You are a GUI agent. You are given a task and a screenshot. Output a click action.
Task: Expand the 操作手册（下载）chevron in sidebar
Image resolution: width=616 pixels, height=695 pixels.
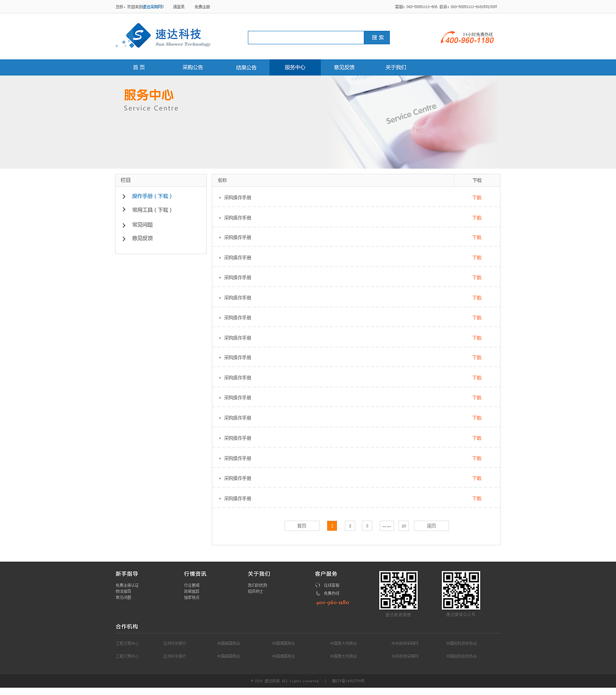(x=124, y=196)
